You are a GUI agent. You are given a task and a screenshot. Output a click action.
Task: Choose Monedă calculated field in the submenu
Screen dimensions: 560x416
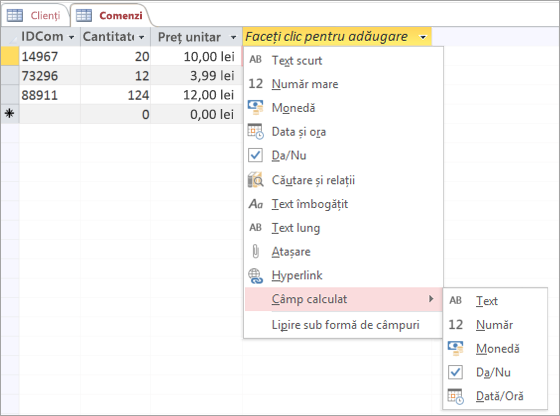pos(495,349)
